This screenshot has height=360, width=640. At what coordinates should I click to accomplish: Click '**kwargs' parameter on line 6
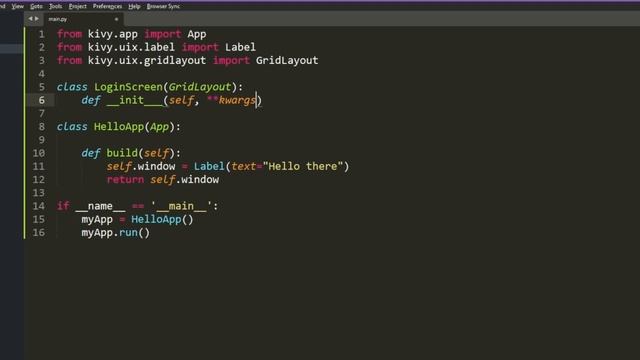(231, 100)
